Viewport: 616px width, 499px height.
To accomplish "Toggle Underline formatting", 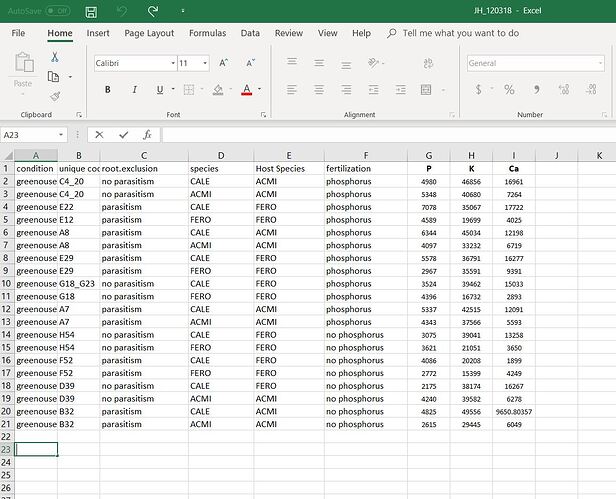I will [160, 90].
